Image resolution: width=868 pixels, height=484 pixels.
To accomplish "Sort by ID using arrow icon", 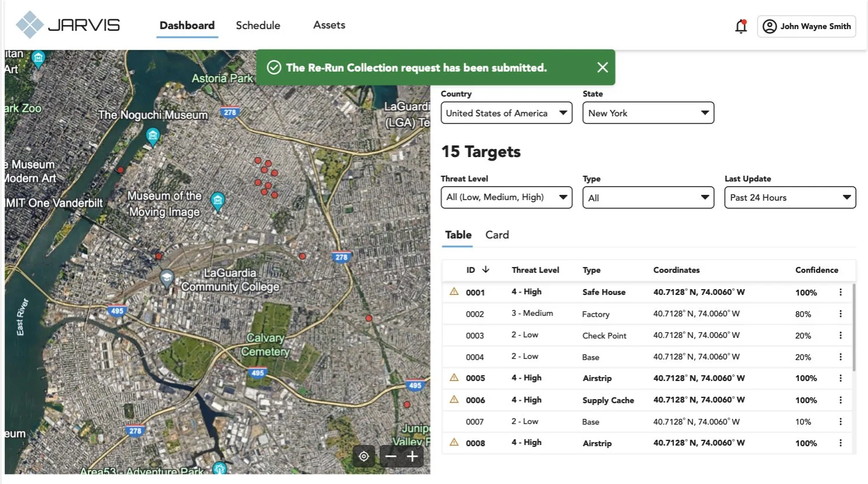I will [486, 269].
